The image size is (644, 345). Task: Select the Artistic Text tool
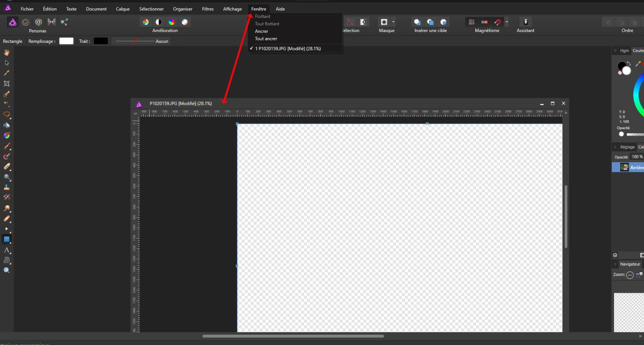[x=7, y=250]
